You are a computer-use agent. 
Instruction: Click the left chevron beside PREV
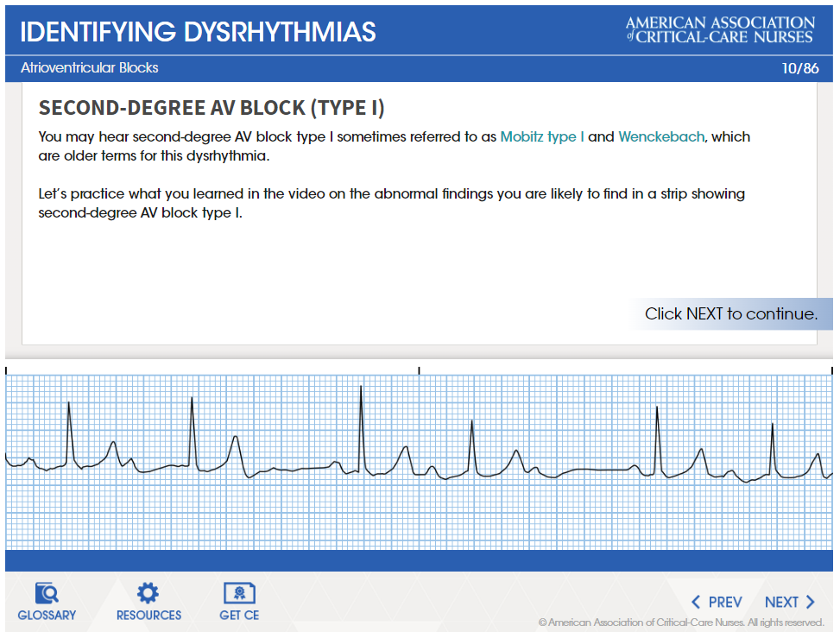pyautogui.click(x=696, y=602)
